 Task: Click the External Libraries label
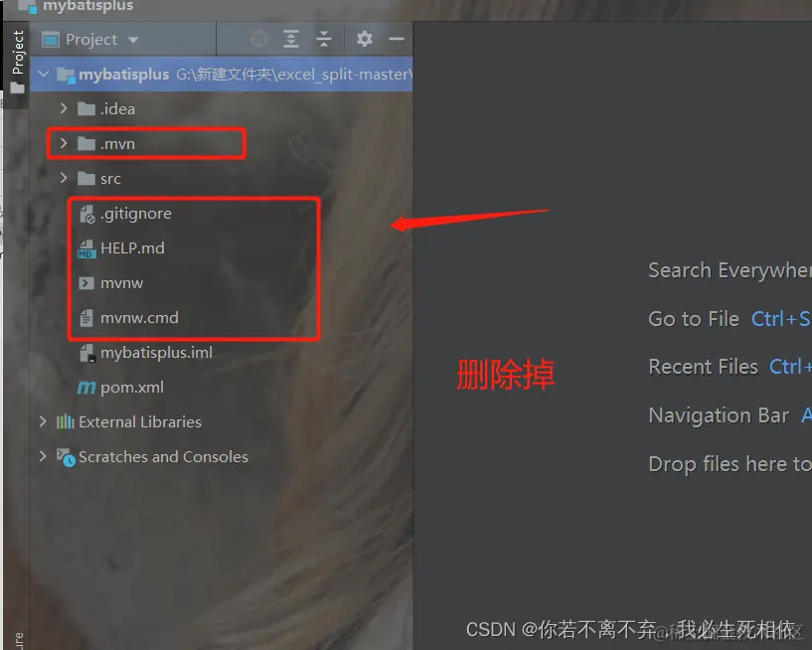(x=140, y=422)
